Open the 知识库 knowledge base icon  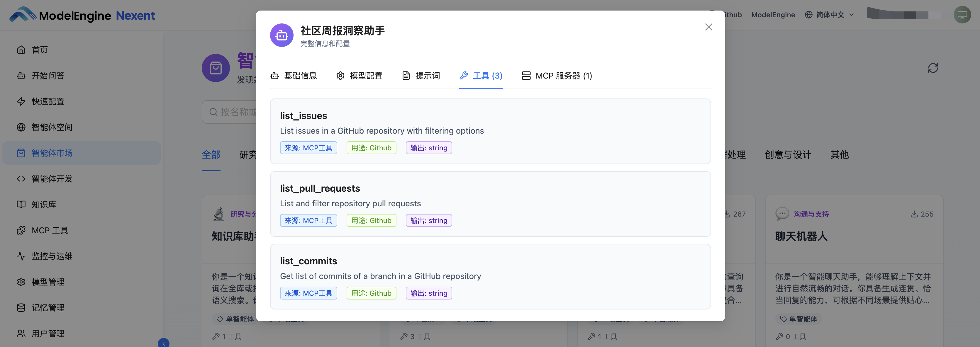[x=21, y=205]
